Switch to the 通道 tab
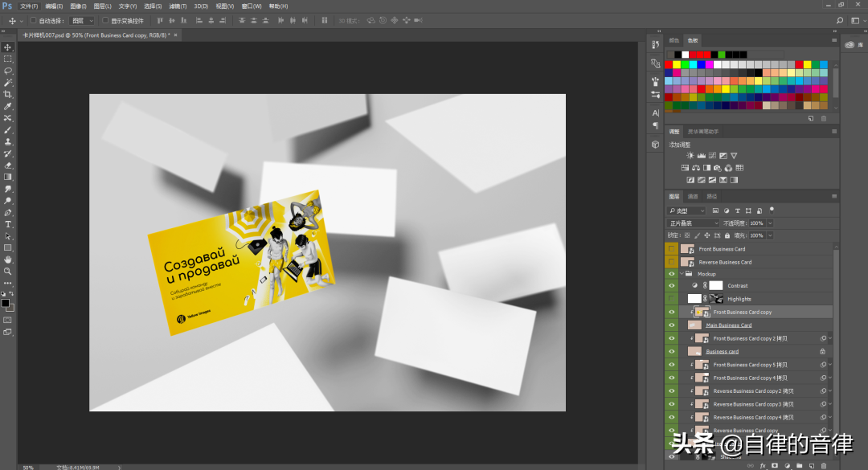868x470 pixels. click(x=693, y=196)
